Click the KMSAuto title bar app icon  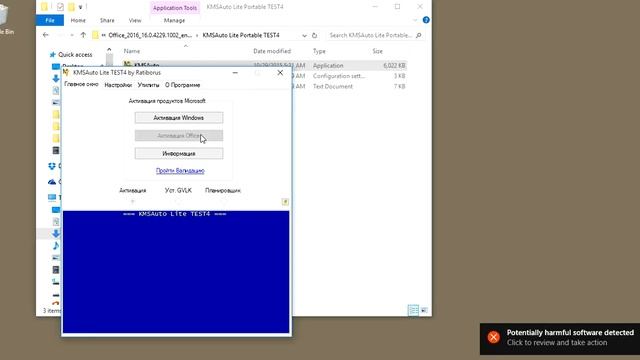(x=66, y=72)
